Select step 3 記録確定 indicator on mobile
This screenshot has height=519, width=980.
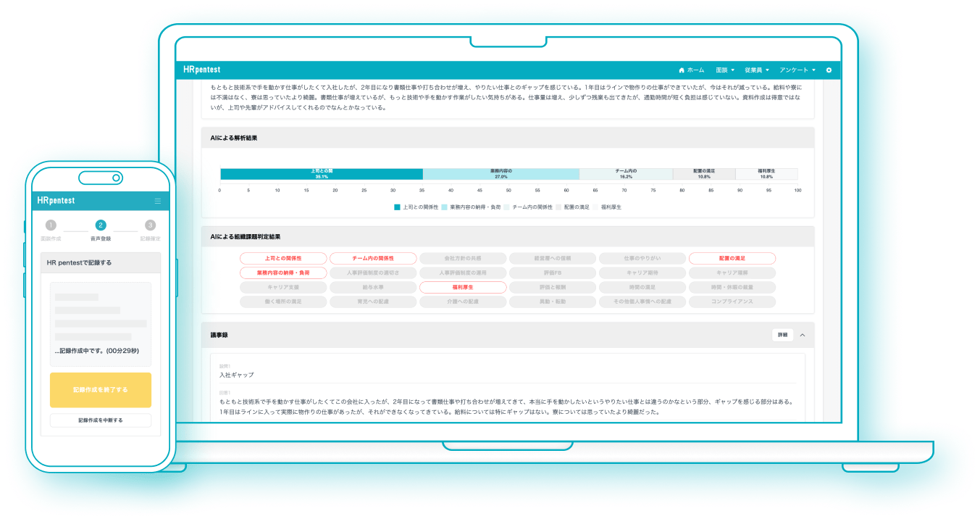click(x=151, y=225)
